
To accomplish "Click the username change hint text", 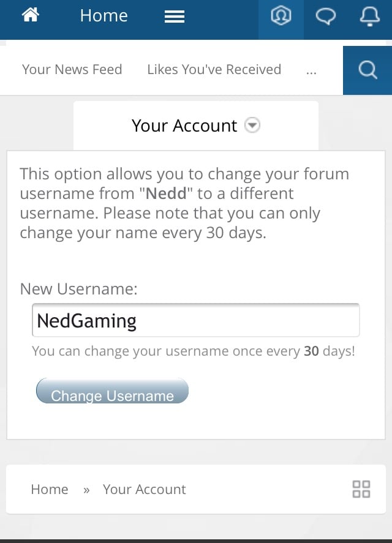I will [194, 351].
